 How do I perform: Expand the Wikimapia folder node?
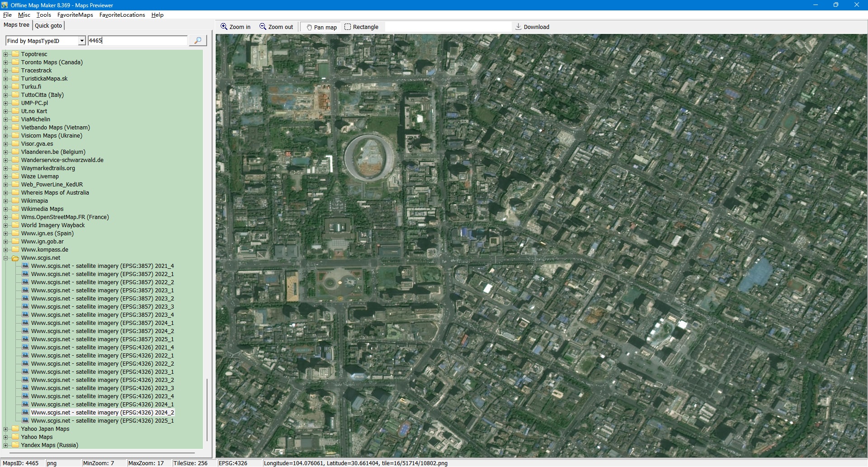pyautogui.click(x=6, y=201)
